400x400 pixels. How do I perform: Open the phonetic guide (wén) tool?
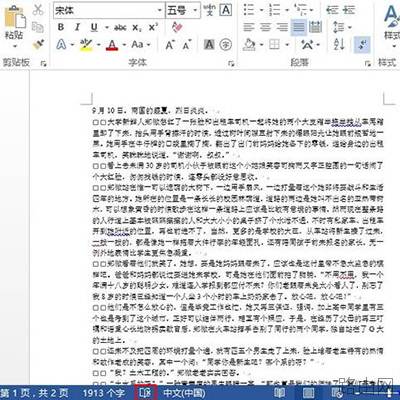[x=210, y=10]
